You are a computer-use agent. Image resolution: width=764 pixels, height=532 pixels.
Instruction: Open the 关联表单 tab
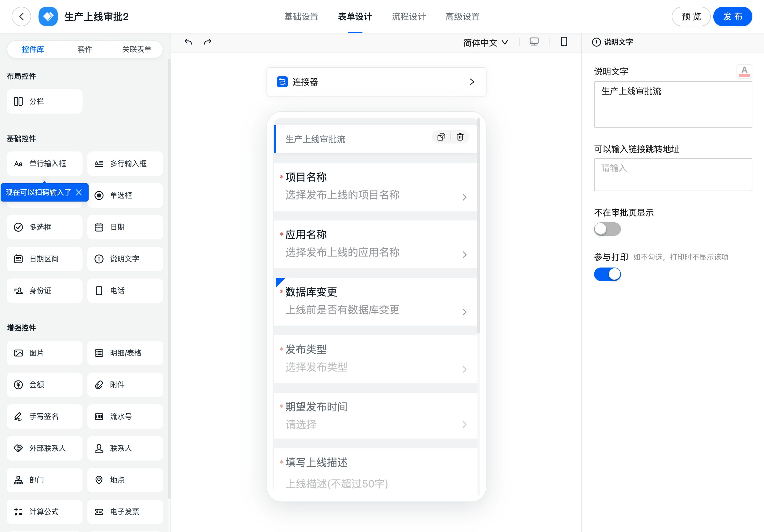coord(136,49)
